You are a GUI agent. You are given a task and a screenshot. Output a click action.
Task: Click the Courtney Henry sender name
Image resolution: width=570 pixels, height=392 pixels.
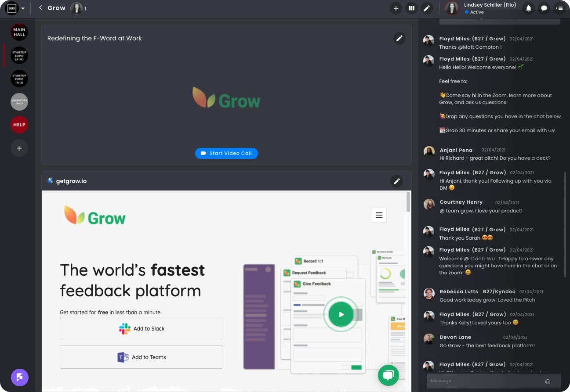tap(461, 202)
